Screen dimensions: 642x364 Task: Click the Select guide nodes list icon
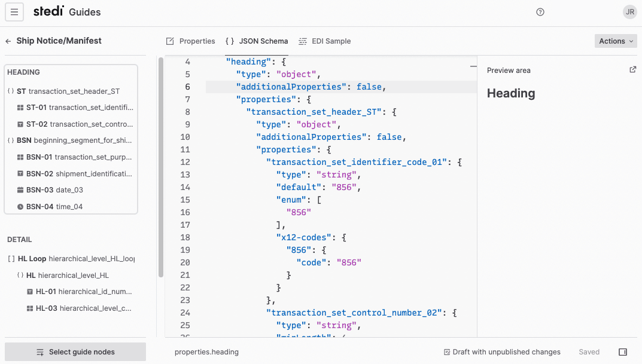pos(39,352)
